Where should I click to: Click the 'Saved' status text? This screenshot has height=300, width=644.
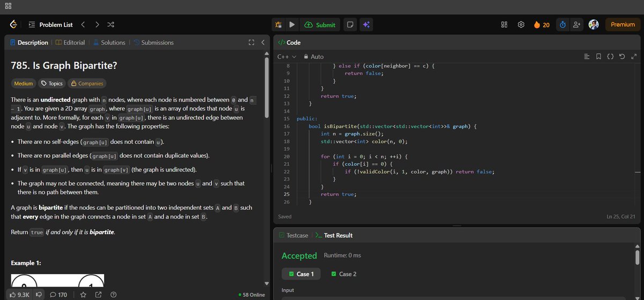click(x=285, y=216)
